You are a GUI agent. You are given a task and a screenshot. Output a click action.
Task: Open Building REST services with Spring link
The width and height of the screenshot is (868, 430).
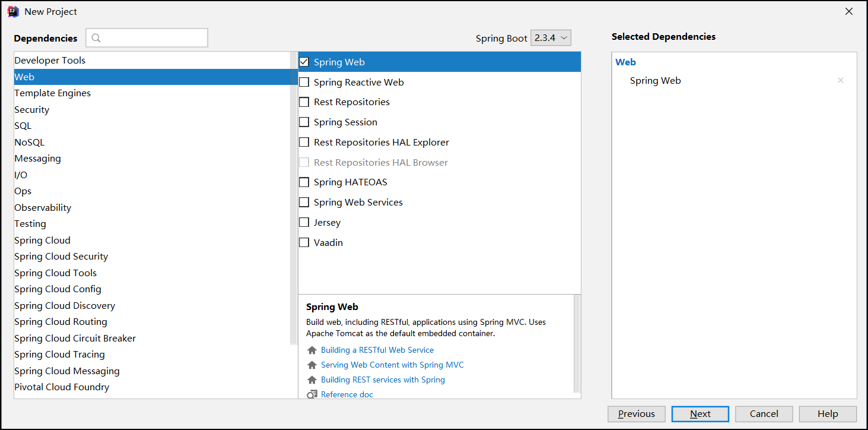pos(383,380)
